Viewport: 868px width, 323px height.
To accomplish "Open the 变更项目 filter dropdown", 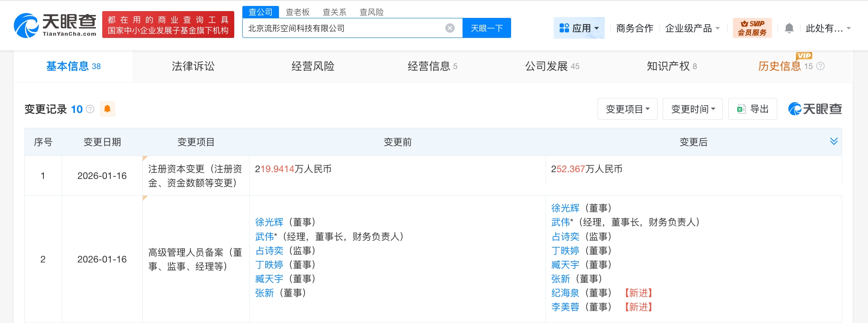I will click(x=627, y=109).
